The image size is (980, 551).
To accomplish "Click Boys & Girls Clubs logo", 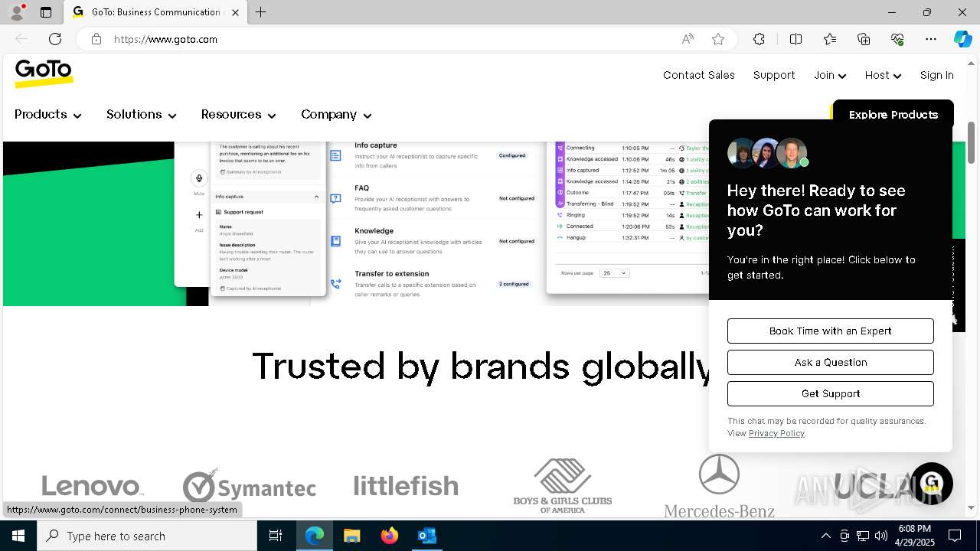I will tap(563, 485).
